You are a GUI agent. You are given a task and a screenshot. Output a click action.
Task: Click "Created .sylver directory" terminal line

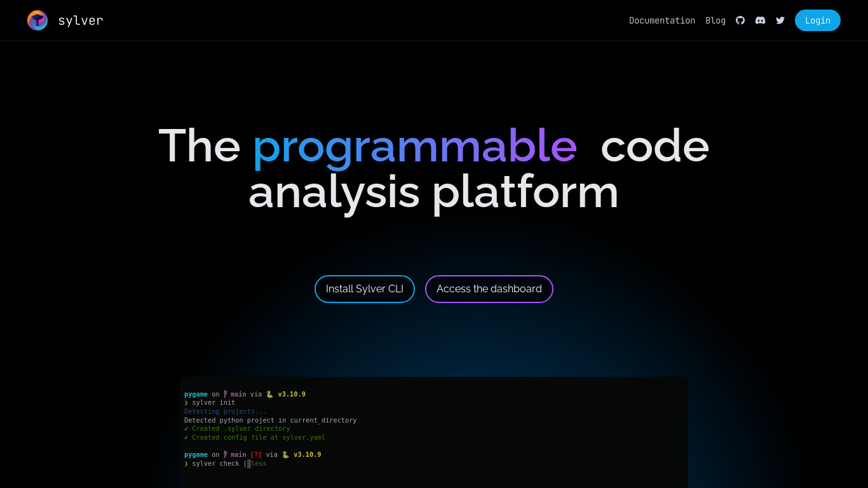(241, 428)
